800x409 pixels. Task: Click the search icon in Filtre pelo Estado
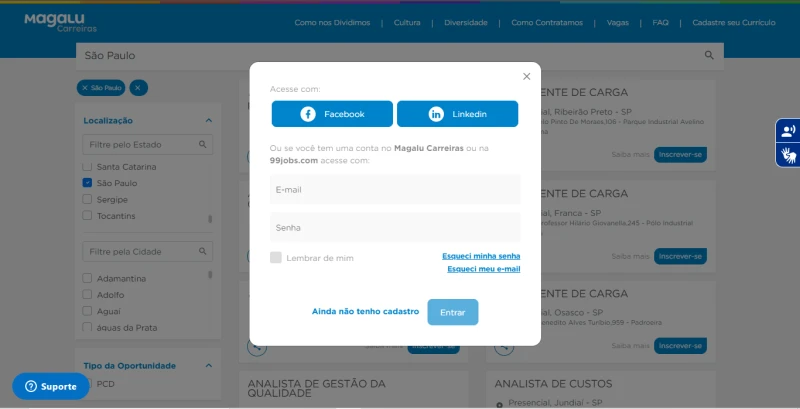click(203, 144)
